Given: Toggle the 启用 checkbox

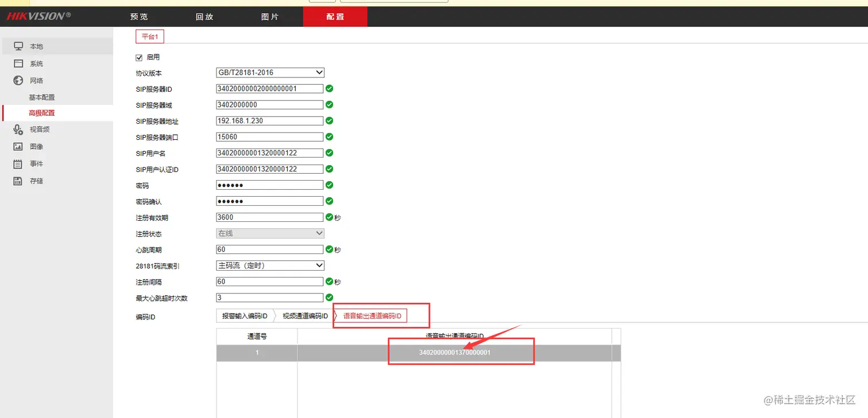Looking at the screenshot, I should (139, 57).
